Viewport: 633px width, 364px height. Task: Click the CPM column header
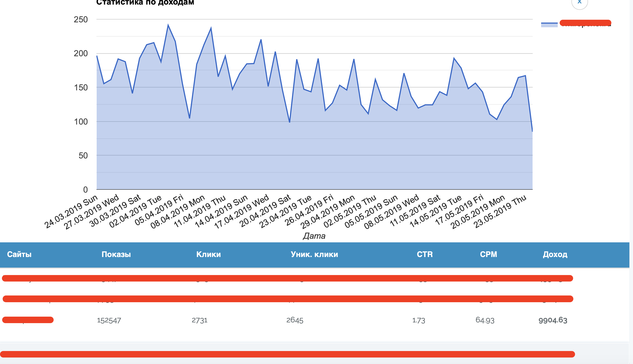pos(488,254)
